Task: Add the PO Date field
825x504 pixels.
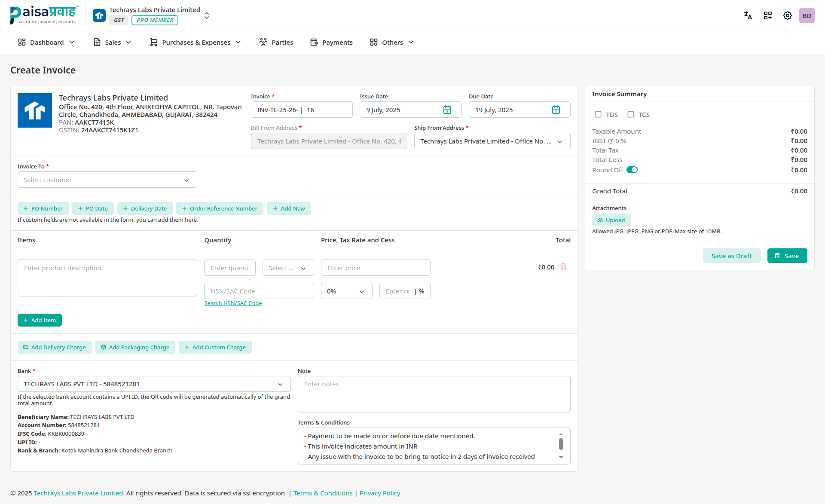Action: 93,208
